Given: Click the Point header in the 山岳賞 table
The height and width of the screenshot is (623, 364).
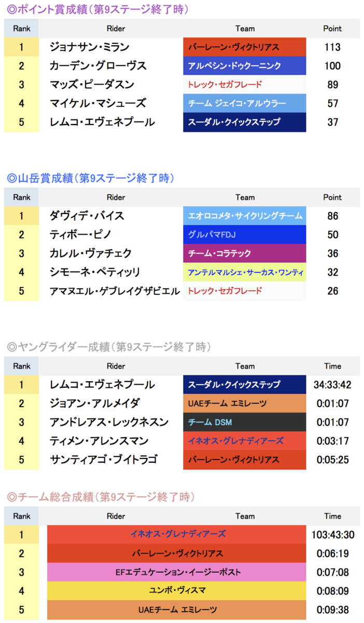Looking at the screenshot, I should (332, 197).
